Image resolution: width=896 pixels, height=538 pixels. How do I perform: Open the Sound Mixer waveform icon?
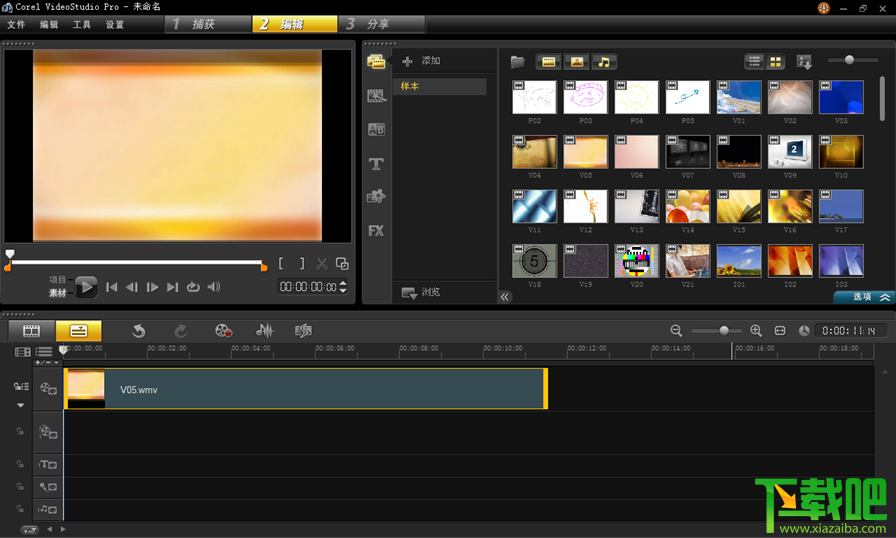pos(264,331)
